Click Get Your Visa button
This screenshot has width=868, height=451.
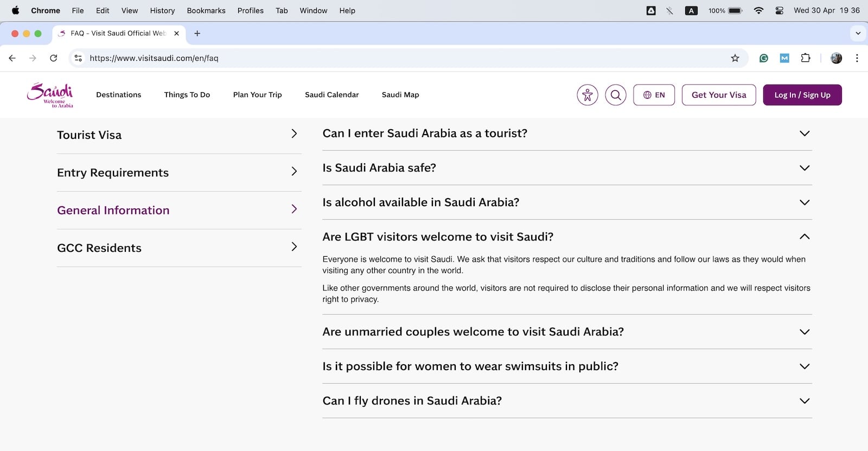coord(719,95)
